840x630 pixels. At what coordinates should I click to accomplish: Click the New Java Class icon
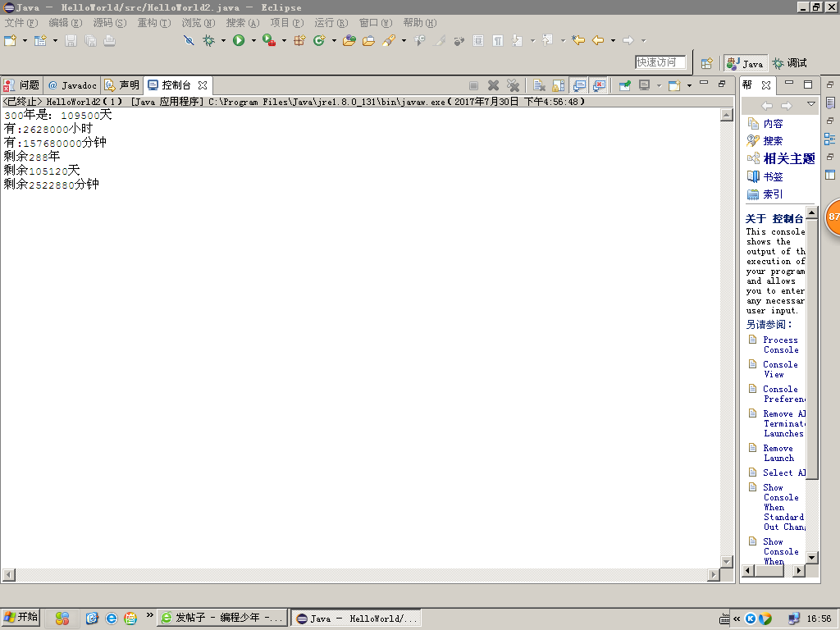tap(318, 40)
